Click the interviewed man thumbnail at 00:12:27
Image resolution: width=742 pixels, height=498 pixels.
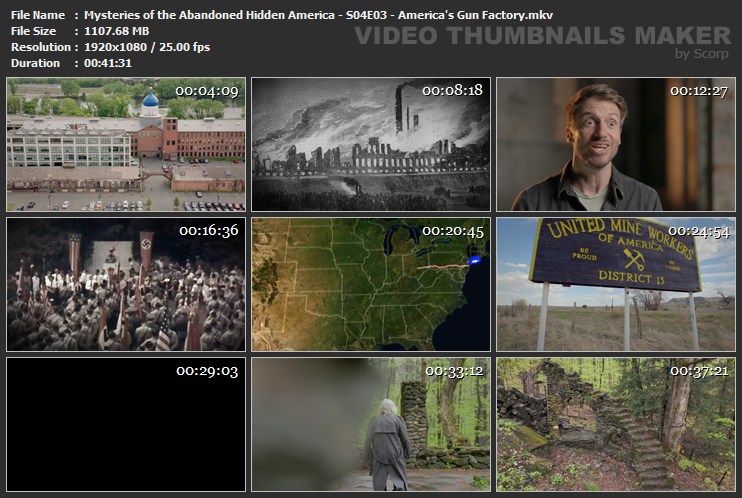[616, 144]
